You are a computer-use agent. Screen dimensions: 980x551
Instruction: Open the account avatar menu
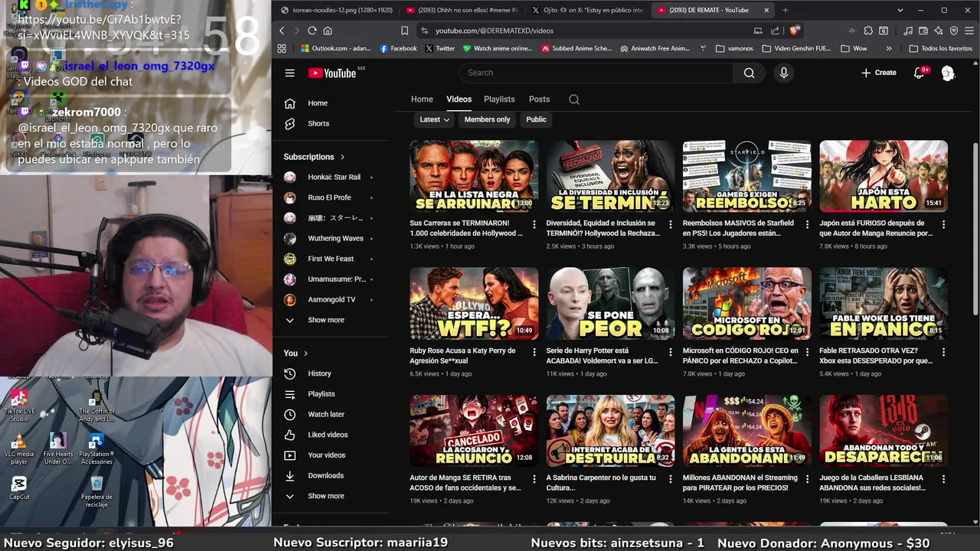pos(948,73)
